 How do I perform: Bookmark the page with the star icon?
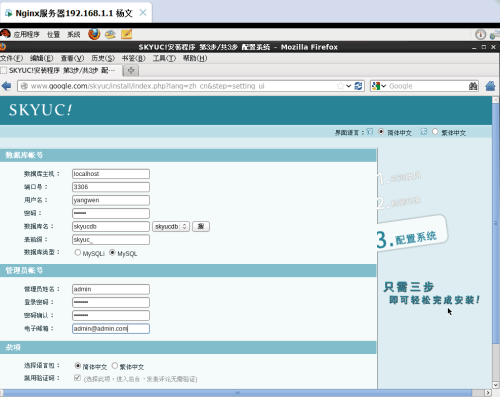coord(340,86)
